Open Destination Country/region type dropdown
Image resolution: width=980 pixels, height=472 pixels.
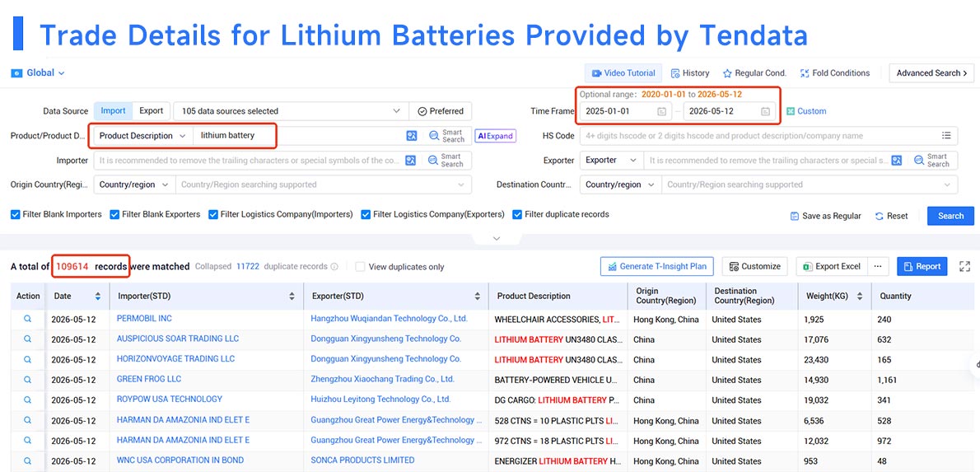620,185
